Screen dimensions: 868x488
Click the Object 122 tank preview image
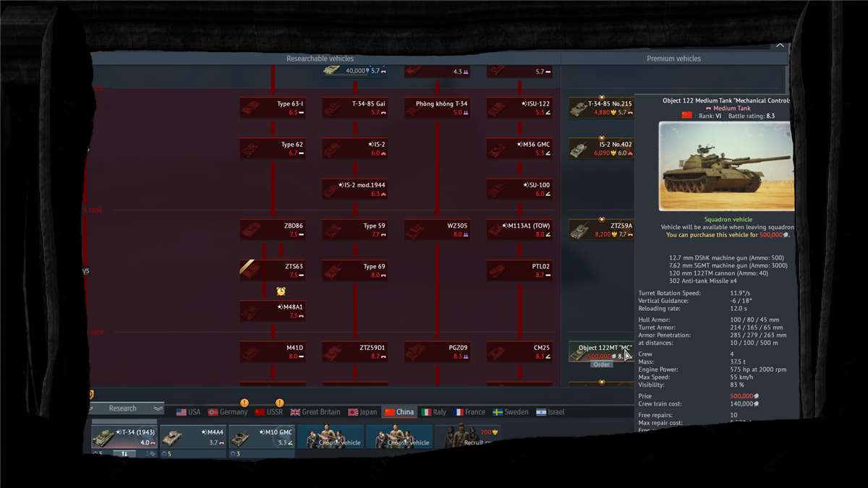(x=726, y=166)
